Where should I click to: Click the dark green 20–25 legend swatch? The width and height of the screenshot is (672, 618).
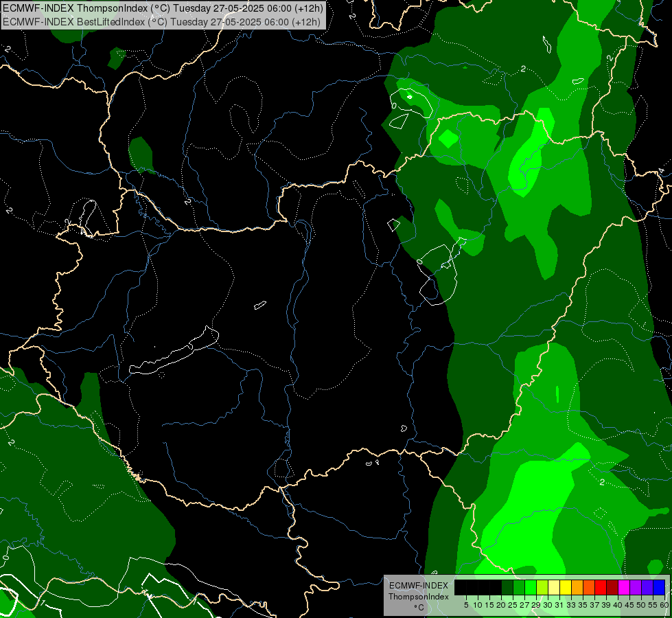(507, 587)
